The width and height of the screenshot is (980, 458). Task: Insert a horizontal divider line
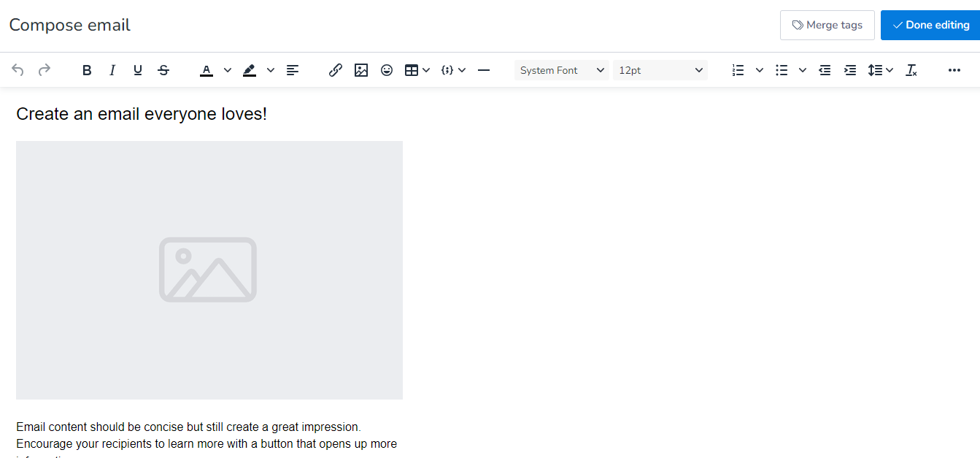[484, 69]
